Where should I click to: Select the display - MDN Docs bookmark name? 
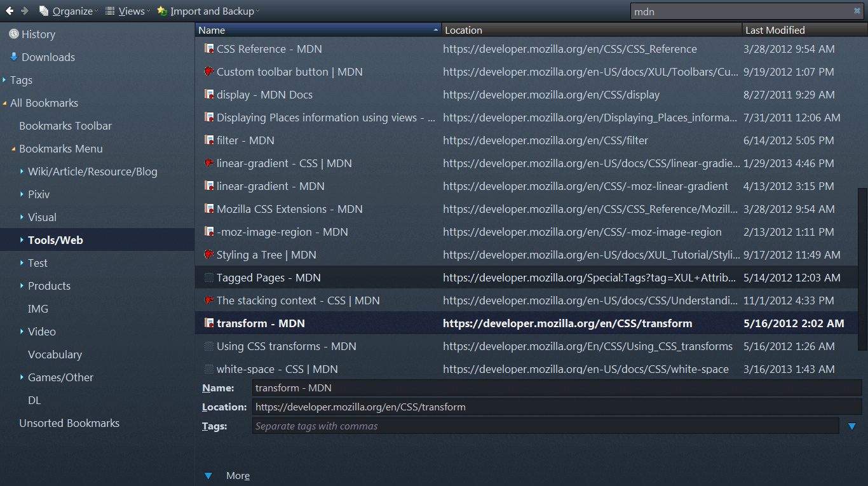(x=264, y=95)
